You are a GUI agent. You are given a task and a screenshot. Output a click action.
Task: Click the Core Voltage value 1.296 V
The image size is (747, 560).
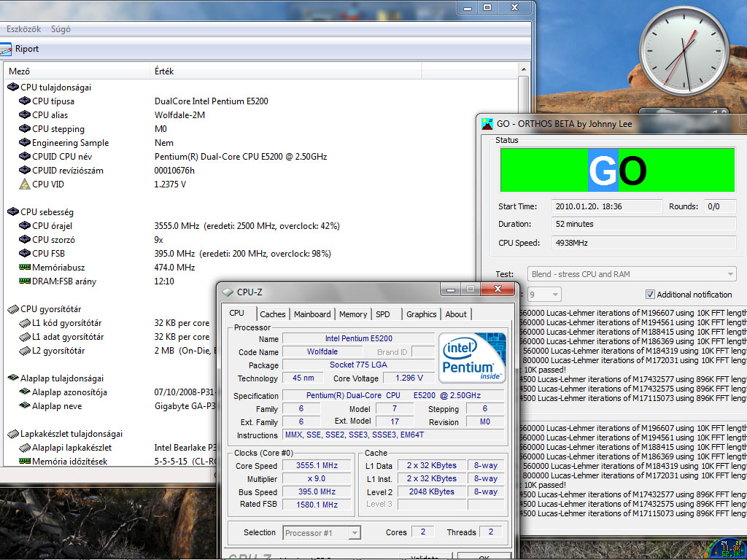(x=409, y=378)
